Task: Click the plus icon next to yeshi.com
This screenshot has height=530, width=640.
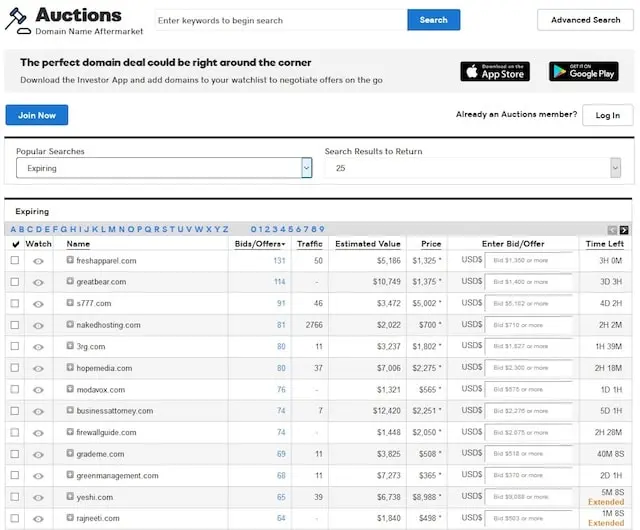Action: click(70, 497)
